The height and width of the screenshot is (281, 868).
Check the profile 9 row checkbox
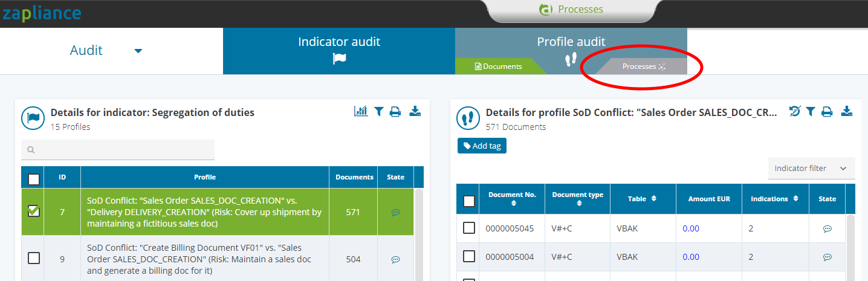coord(34,258)
